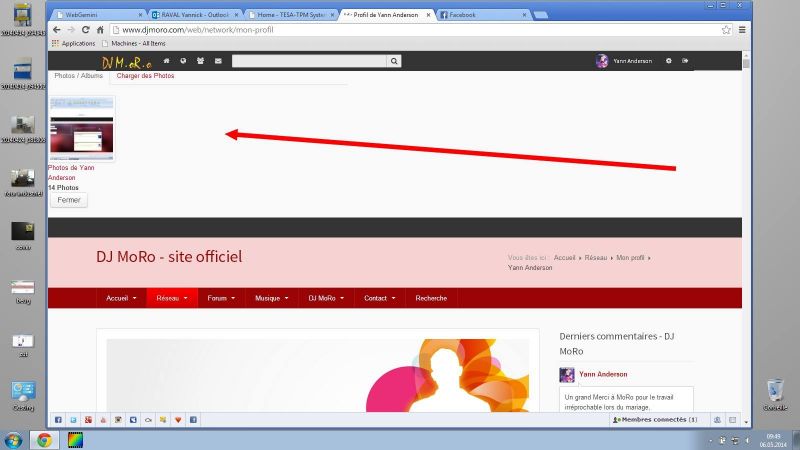800x450 pixels.
Task: Click the Google Plus icon in bottom bar
Action: tap(88, 420)
